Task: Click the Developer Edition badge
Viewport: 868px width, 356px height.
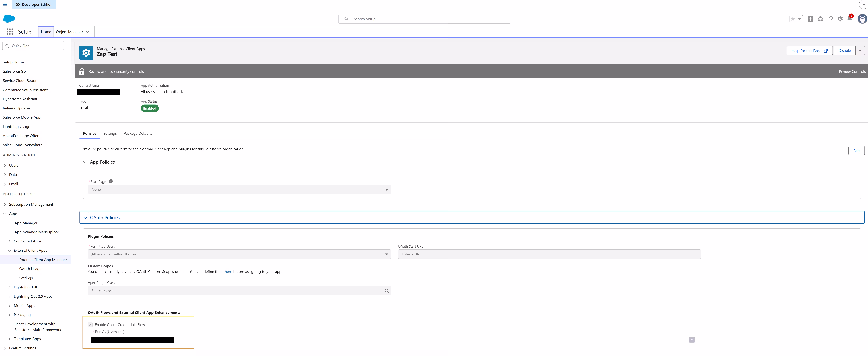Action: [34, 4]
